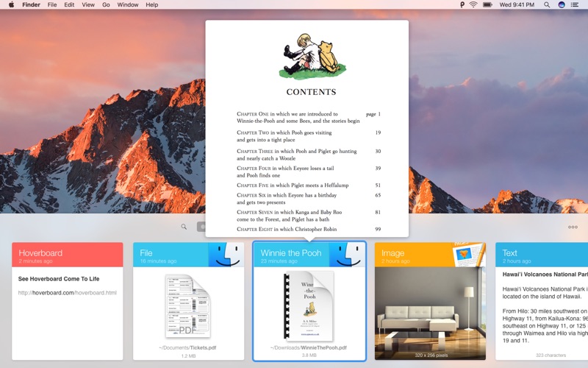Click the Paste app menu bar icon

tap(462, 5)
